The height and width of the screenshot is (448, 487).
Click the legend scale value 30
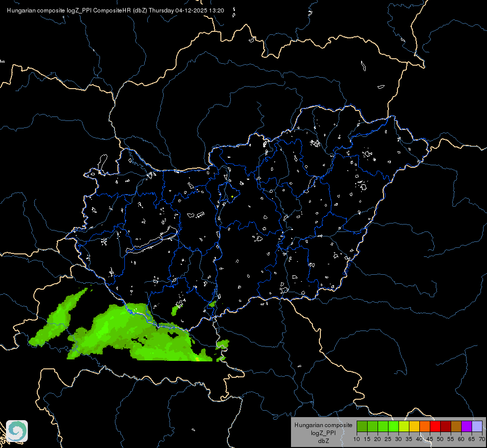[398, 440]
